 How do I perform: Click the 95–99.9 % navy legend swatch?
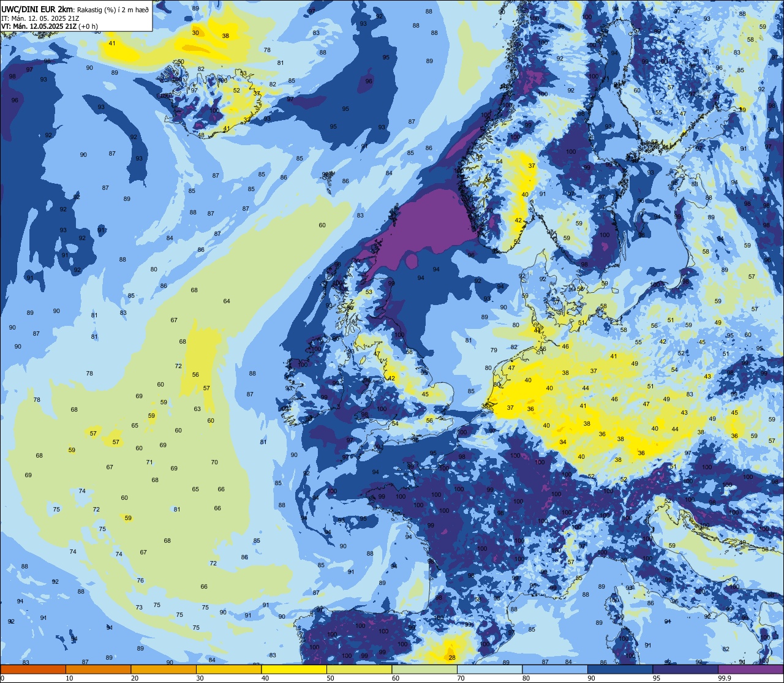click(x=685, y=669)
